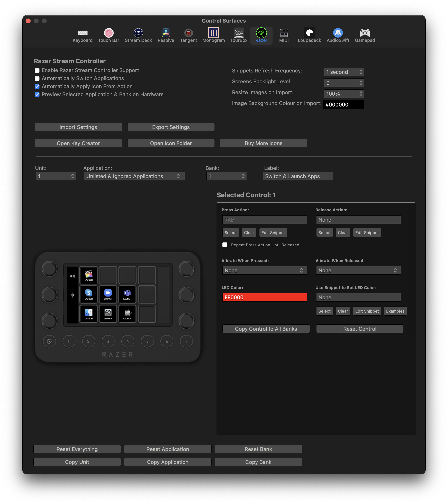Screen dimensions: 448x504
Task: Switch to the Monogram tab
Action: [214, 35]
